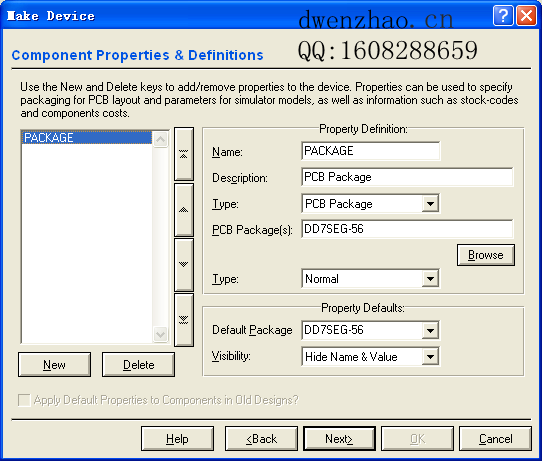The width and height of the screenshot is (542, 461).
Task: Click the property list scroll up arrow
Action: [x=160, y=139]
